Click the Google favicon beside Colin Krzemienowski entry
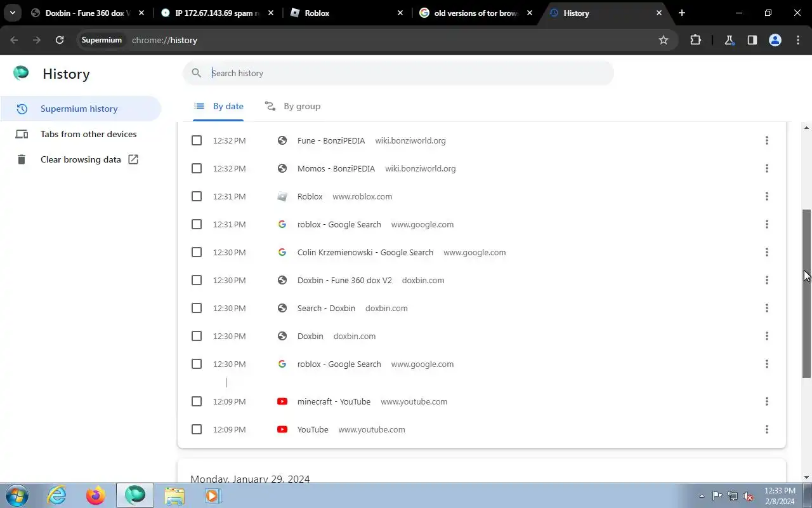This screenshot has width=812, height=508. (x=282, y=252)
